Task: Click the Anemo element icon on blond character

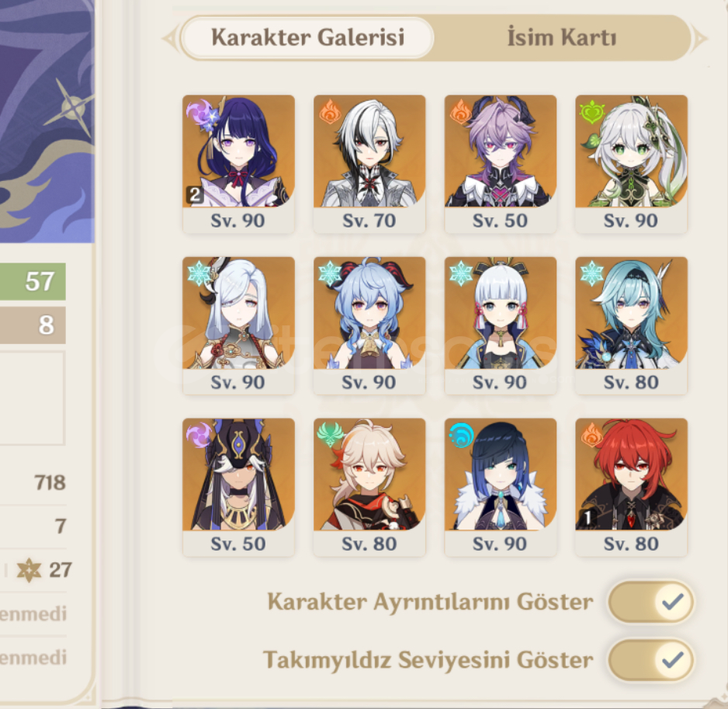Action: tap(330, 434)
